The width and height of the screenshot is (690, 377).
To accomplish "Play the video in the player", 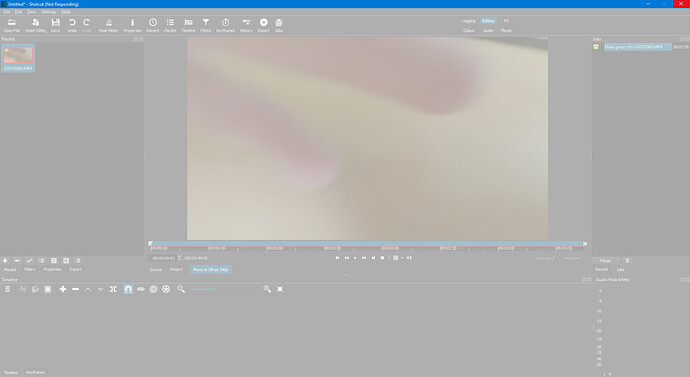I will click(355, 258).
